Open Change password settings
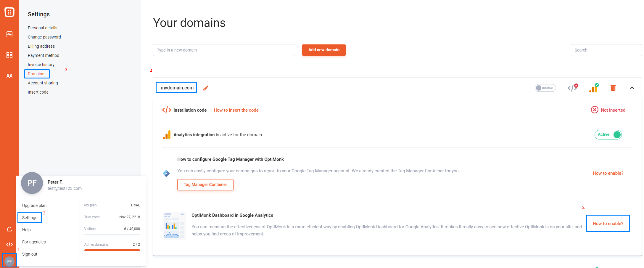 [44, 37]
